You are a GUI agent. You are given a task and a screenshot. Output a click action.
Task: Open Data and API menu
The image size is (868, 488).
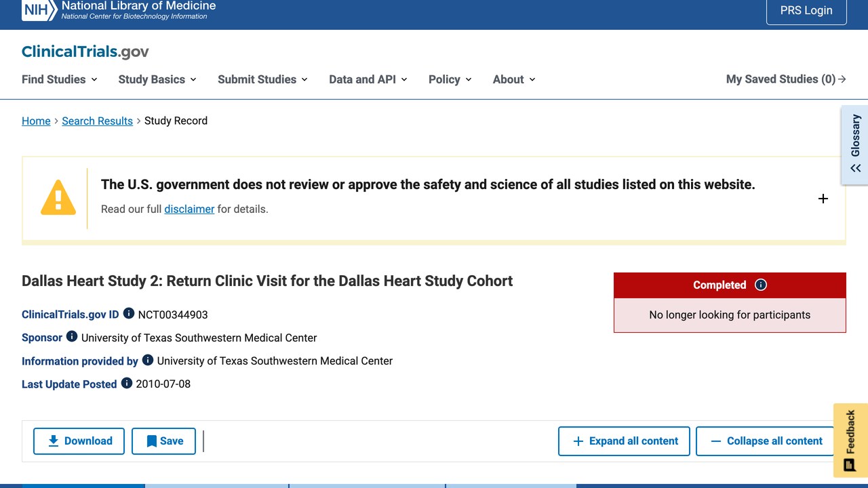(x=368, y=79)
